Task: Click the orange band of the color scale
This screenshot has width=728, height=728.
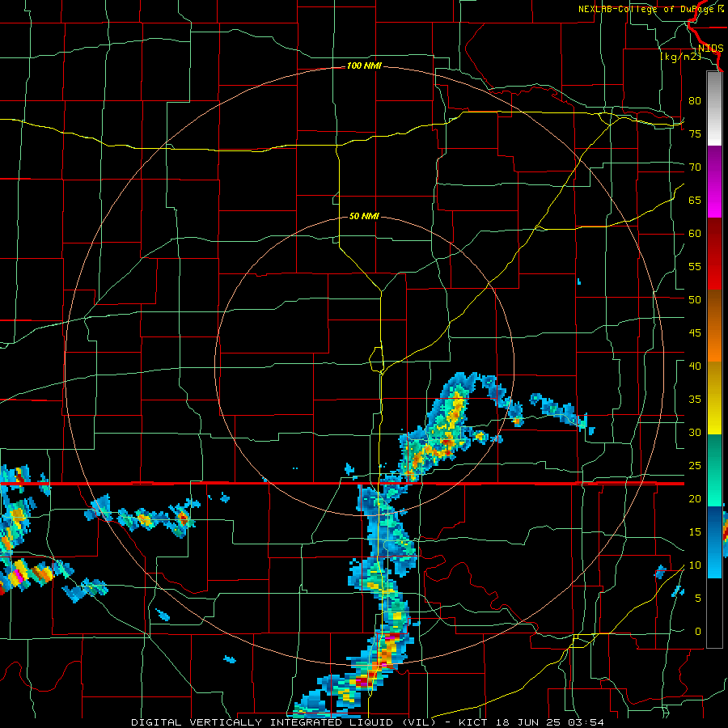Action: click(x=714, y=326)
